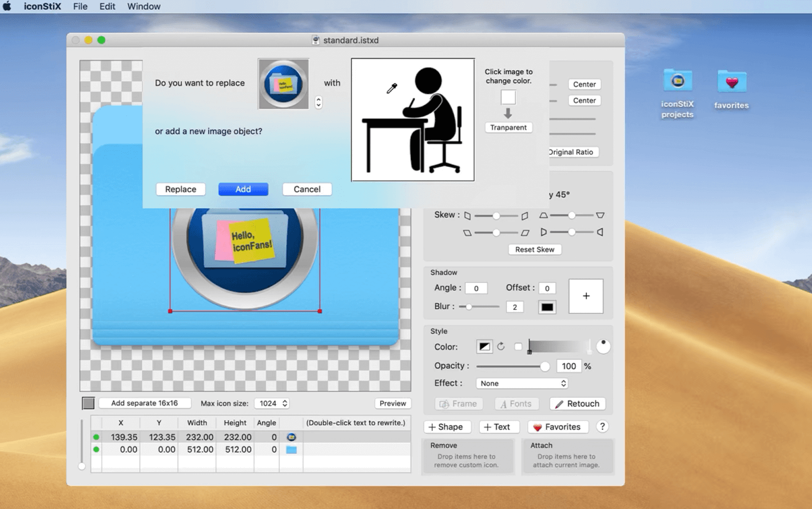The width and height of the screenshot is (812, 509).
Task: Open the Edit menu
Action: click(x=107, y=6)
